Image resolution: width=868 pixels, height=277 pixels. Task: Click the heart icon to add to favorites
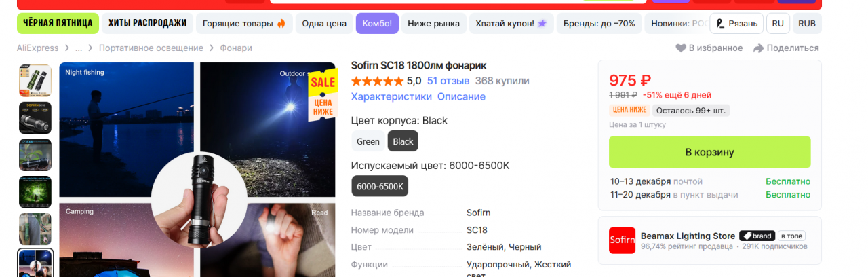tap(681, 48)
